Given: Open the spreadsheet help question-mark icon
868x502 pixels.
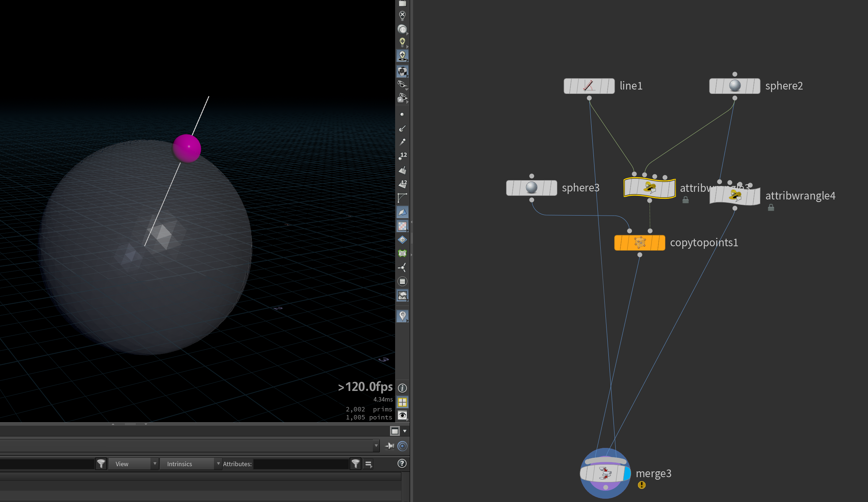Looking at the screenshot, I should pos(402,463).
